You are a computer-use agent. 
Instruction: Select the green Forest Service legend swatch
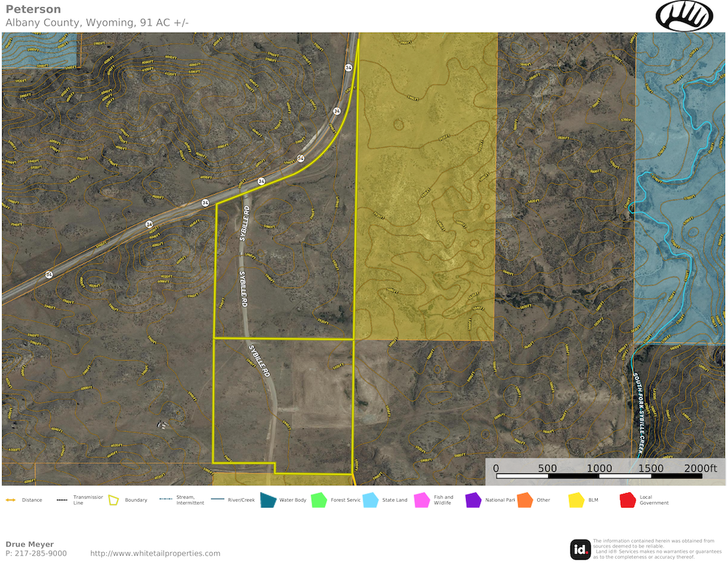tap(319, 500)
